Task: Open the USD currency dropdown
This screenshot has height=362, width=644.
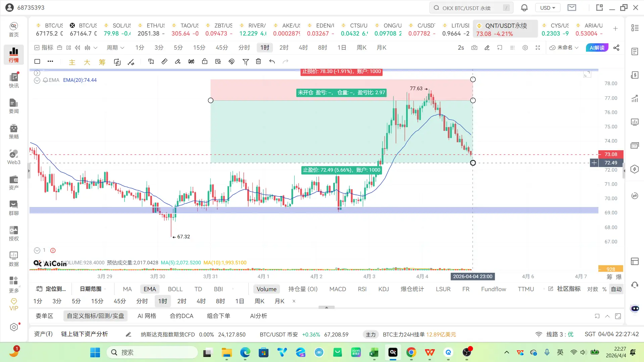Action: pos(548,8)
